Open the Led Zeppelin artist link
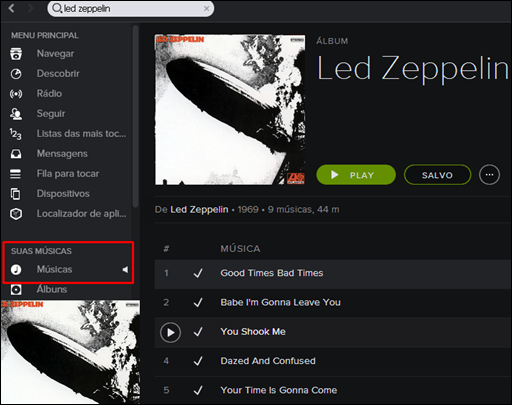The height and width of the screenshot is (405, 512). (199, 210)
